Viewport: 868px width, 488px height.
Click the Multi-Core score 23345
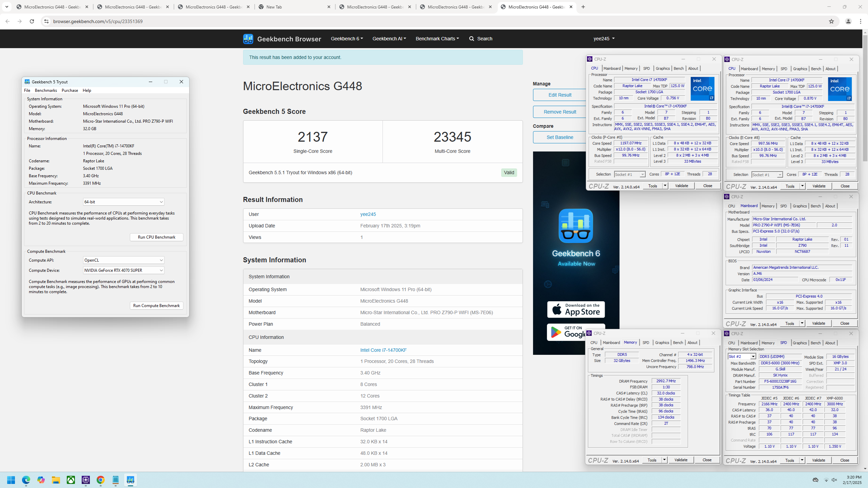pos(452,137)
